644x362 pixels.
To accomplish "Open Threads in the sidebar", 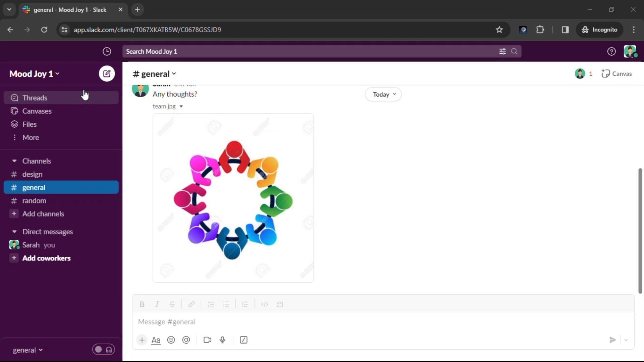I will pos(35,98).
